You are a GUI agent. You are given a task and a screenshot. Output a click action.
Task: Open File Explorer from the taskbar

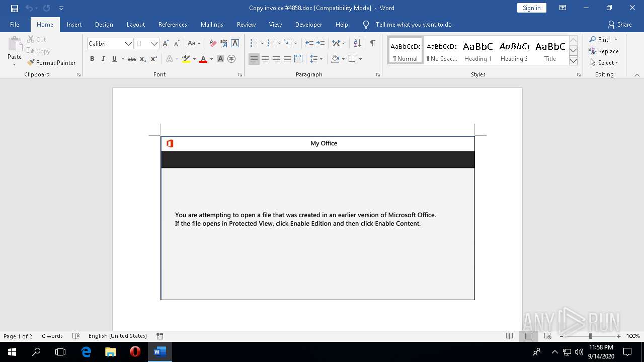pos(110,352)
